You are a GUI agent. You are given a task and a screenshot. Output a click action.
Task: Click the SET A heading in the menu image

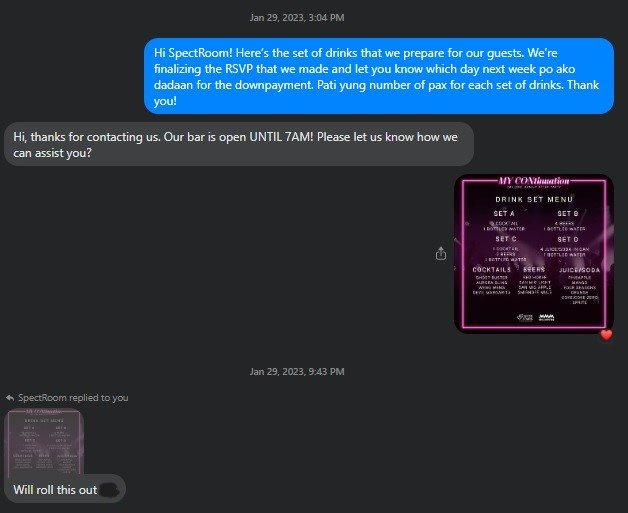pyautogui.click(x=504, y=213)
